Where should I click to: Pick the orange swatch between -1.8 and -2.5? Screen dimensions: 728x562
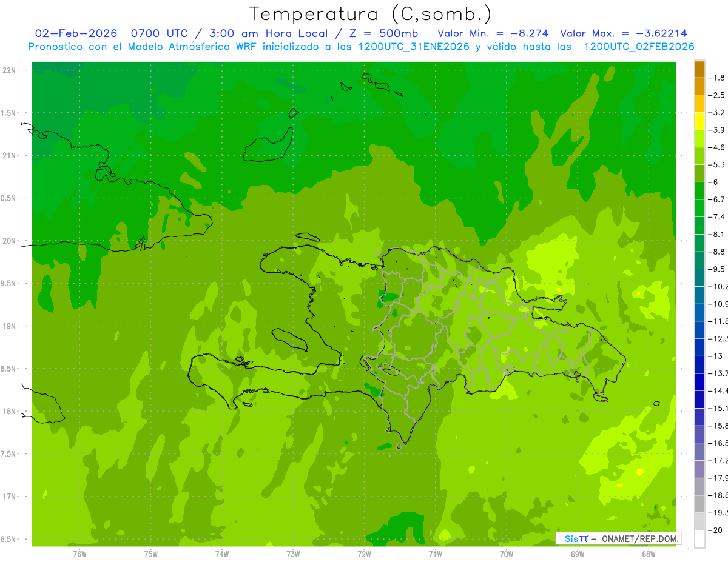point(699,86)
